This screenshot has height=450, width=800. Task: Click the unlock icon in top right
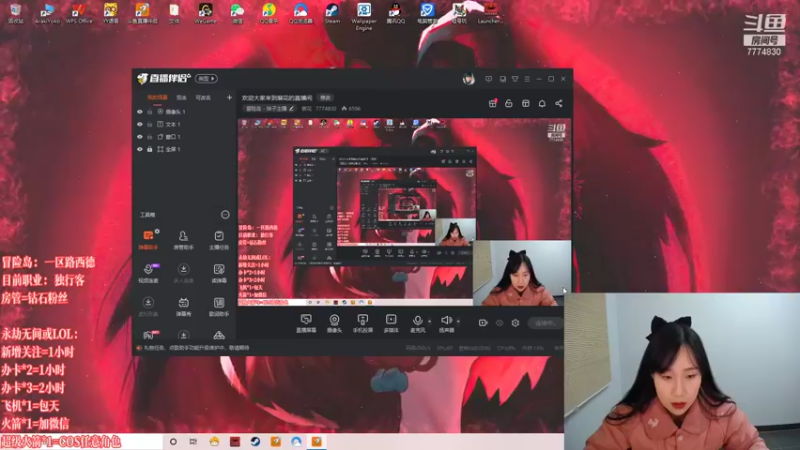509,104
